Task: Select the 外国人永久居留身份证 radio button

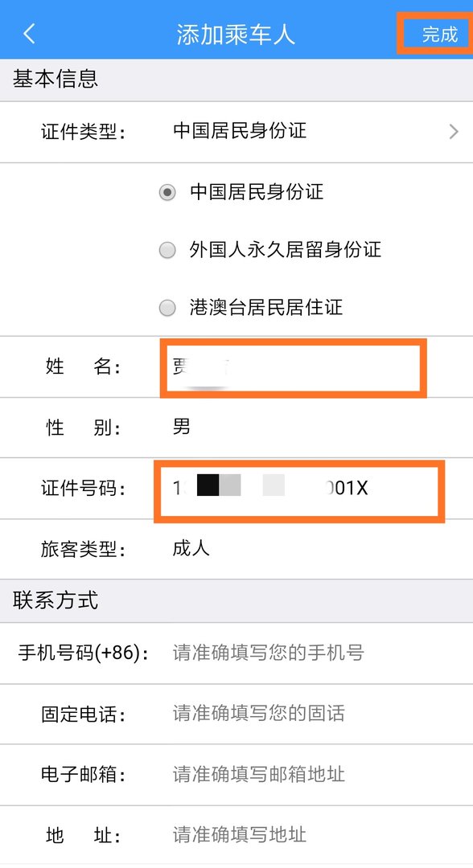Action: pyautogui.click(x=167, y=250)
